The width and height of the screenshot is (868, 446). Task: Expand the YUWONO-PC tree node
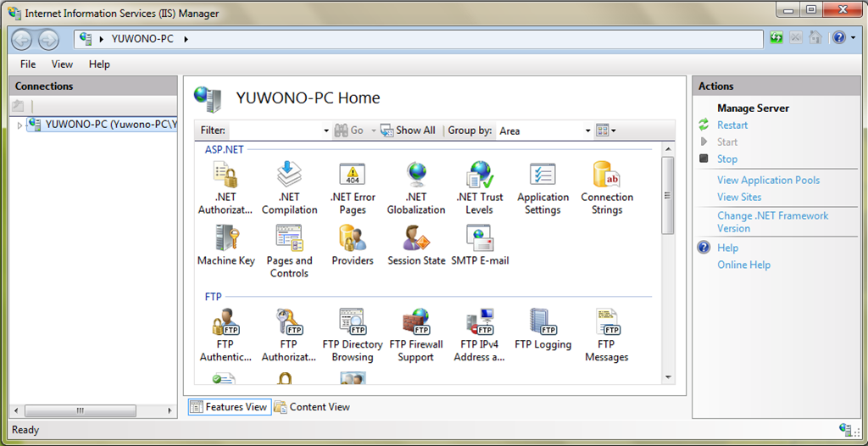[x=20, y=125]
